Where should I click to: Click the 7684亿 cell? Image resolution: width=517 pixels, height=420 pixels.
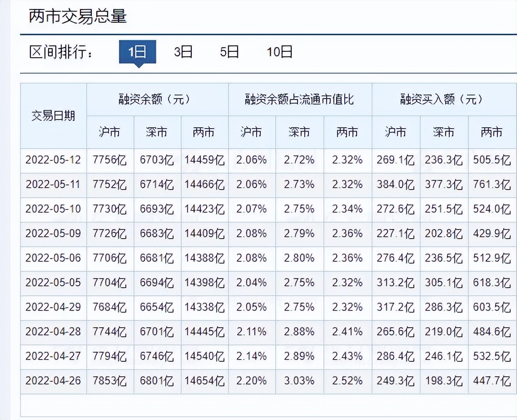pos(110,307)
